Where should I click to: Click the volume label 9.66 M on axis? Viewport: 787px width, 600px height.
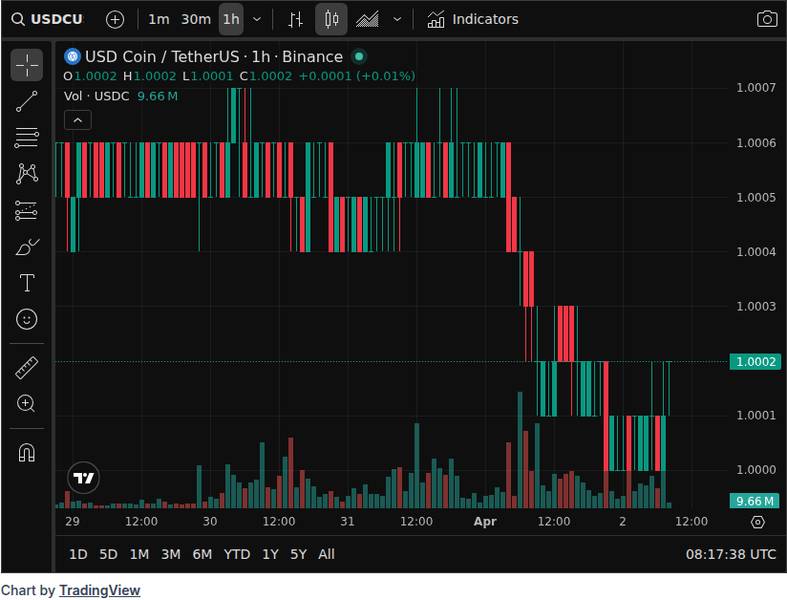754,501
